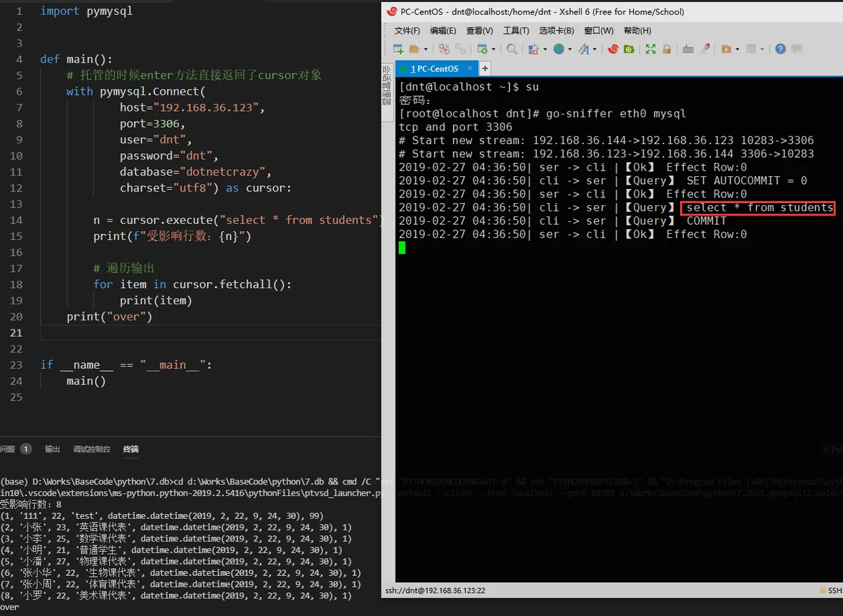Add a new tab with the plus button
Viewport: 843px width, 616px height.
pyautogui.click(x=485, y=69)
